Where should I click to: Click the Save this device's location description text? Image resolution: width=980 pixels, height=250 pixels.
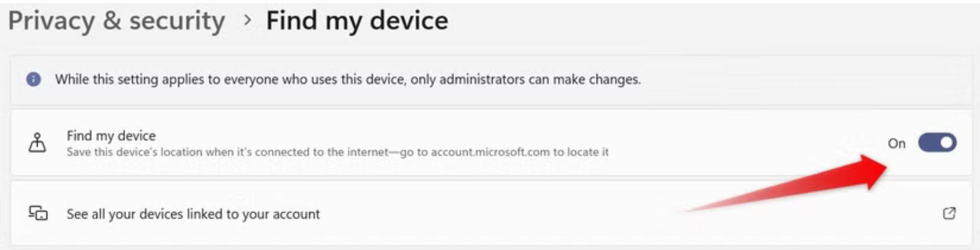[337, 152]
